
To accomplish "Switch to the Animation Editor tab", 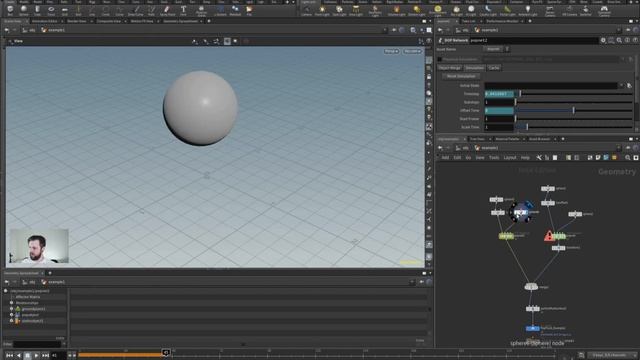I will click(45, 21).
